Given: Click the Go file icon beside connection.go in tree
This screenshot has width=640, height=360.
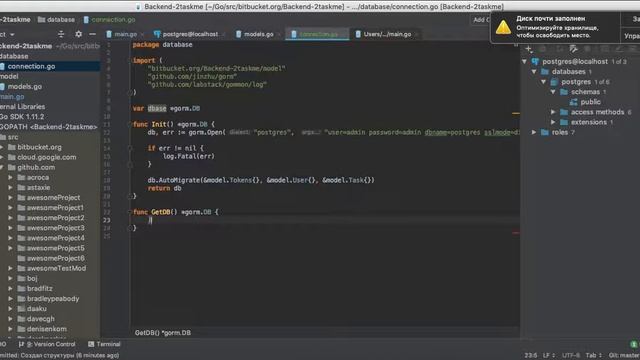Looking at the screenshot, I should click(2, 66).
